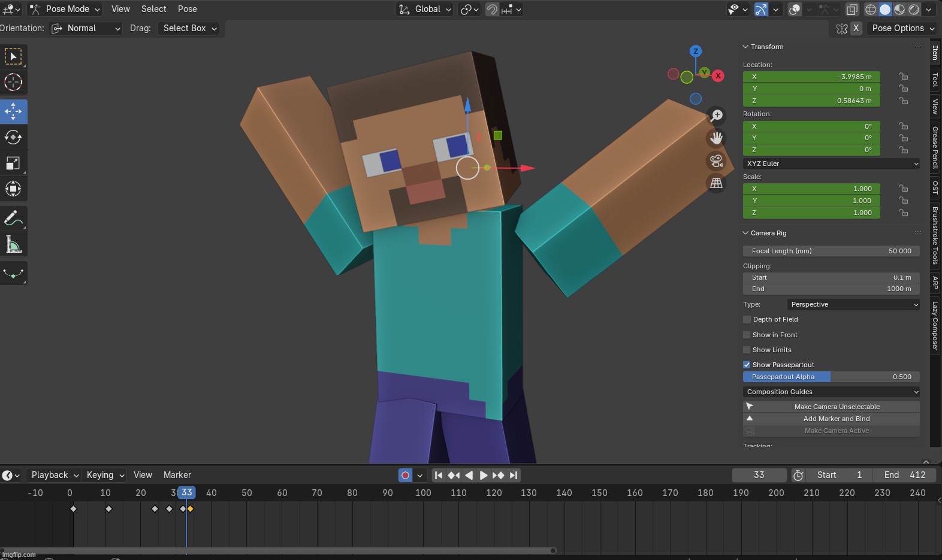Click Add Marker and Bind button
This screenshot has width=942, height=560.
tap(831, 419)
